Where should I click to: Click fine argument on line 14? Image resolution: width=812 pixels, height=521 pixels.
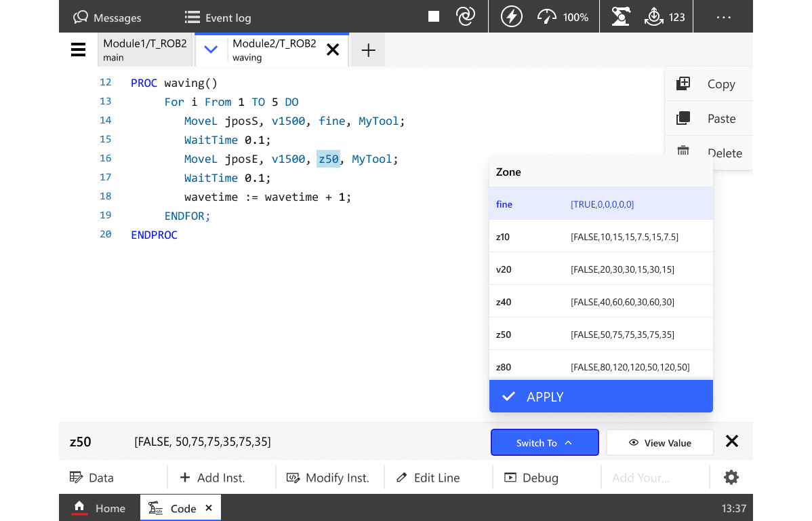click(332, 121)
